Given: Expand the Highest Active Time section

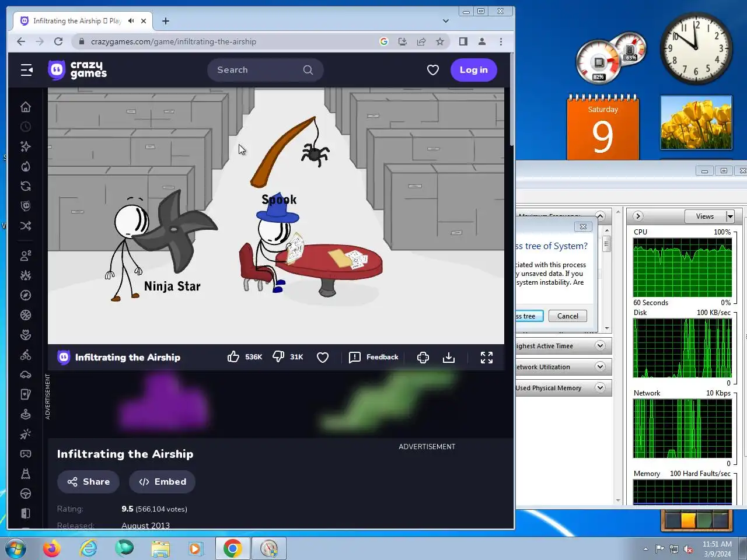Looking at the screenshot, I should (600, 346).
